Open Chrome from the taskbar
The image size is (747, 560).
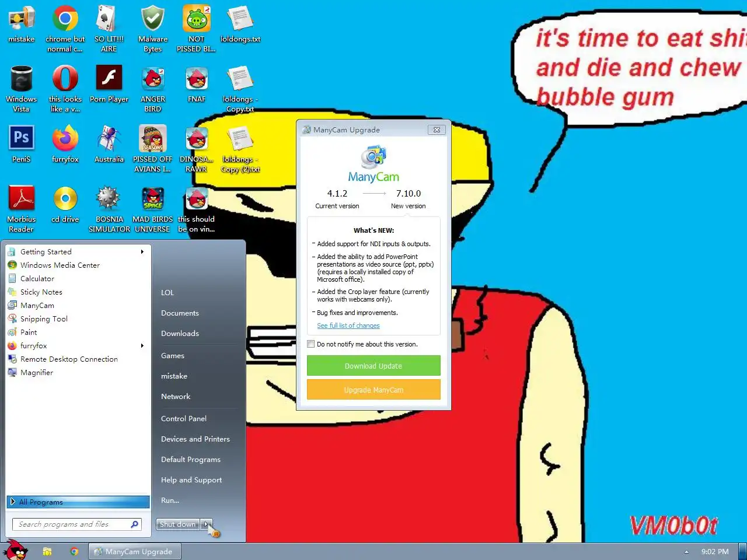74,551
